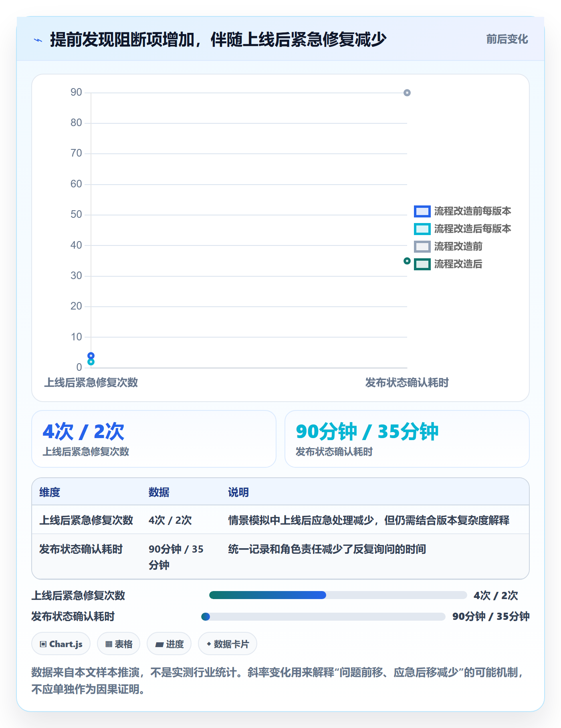Image resolution: width=561 pixels, height=728 pixels.
Task: Toggle legend item 流程改造前每版本
Action: pos(462,211)
